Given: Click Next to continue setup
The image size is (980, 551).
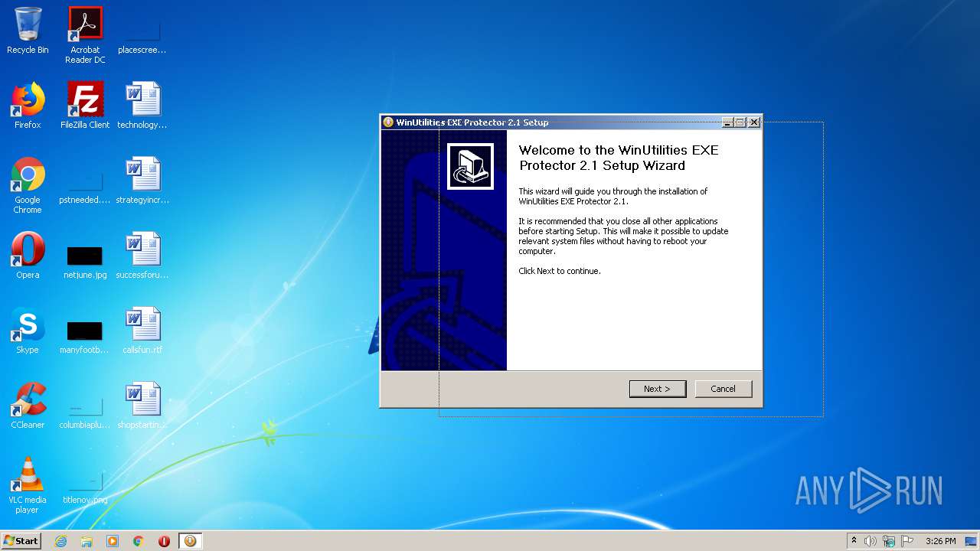Looking at the screenshot, I should pyautogui.click(x=657, y=389).
